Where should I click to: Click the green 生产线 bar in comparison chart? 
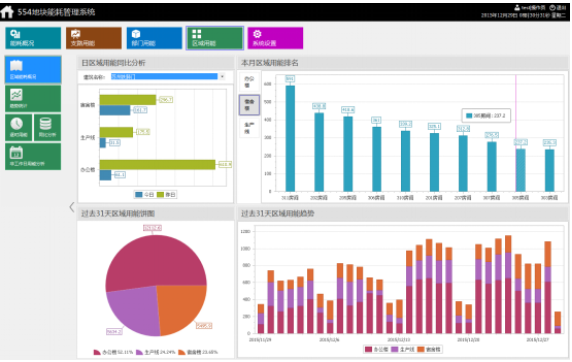coord(116,132)
